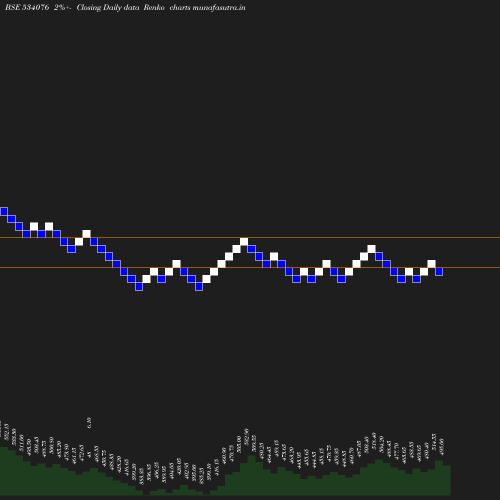Click the last green bar of the bottom histogram

tap(447, 480)
